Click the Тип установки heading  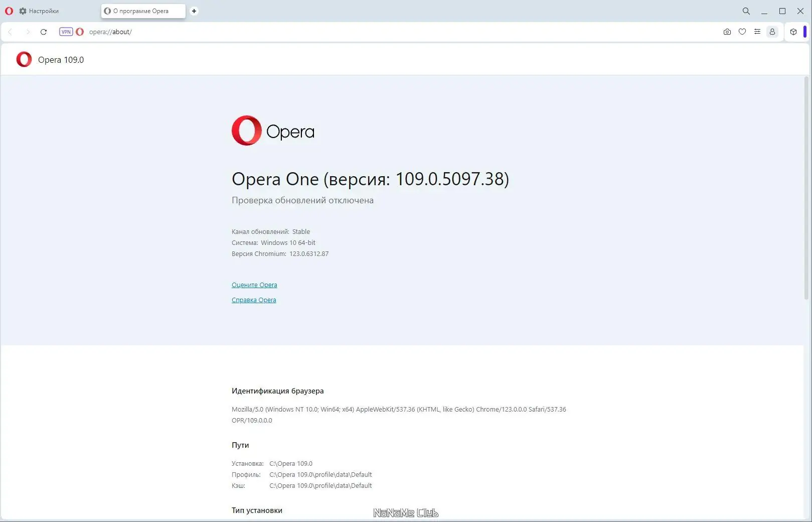pyautogui.click(x=257, y=510)
